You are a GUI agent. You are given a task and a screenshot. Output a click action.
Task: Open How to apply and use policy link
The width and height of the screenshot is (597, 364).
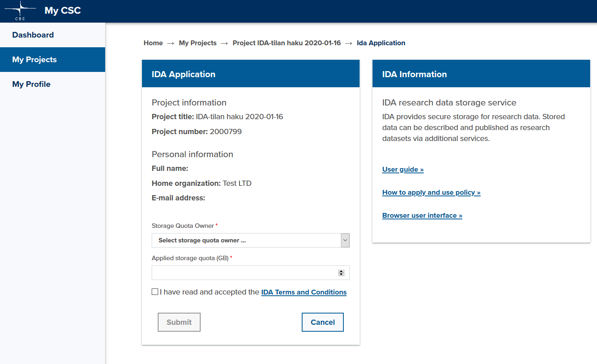[x=431, y=192]
